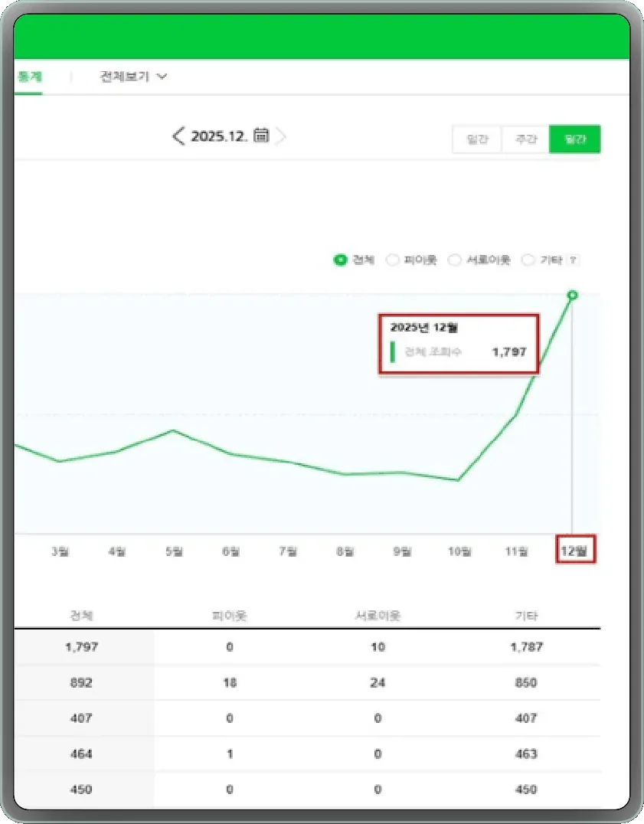Viewport: 644px width, 824px height.
Task: Click the 7월 axis label
Action: click(x=288, y=551)
